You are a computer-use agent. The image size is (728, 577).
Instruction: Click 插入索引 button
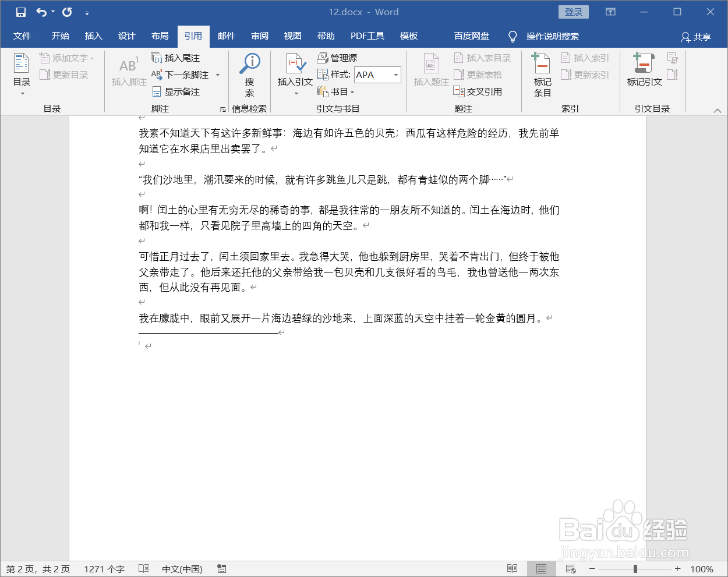585,58
